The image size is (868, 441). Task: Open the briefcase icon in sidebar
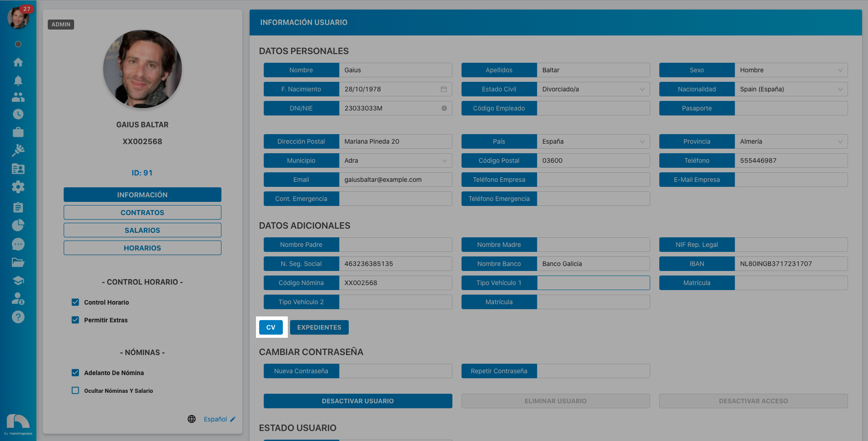coord(18,132)
